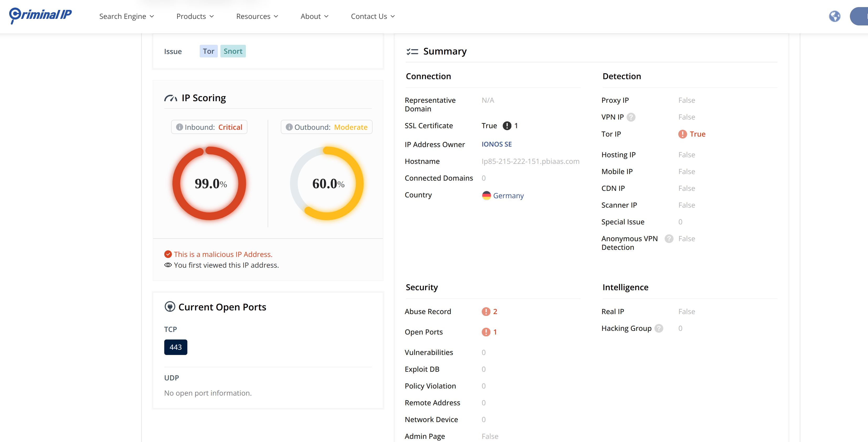This screenshot has height=442, width=868.
Task: Click the Hacking Group help icon
Action: point(659,328)
